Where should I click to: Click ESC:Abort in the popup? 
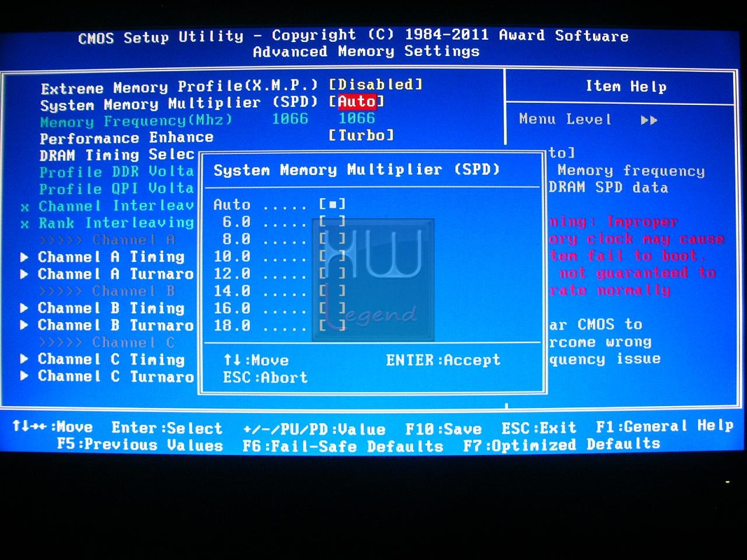coord(265,377)
